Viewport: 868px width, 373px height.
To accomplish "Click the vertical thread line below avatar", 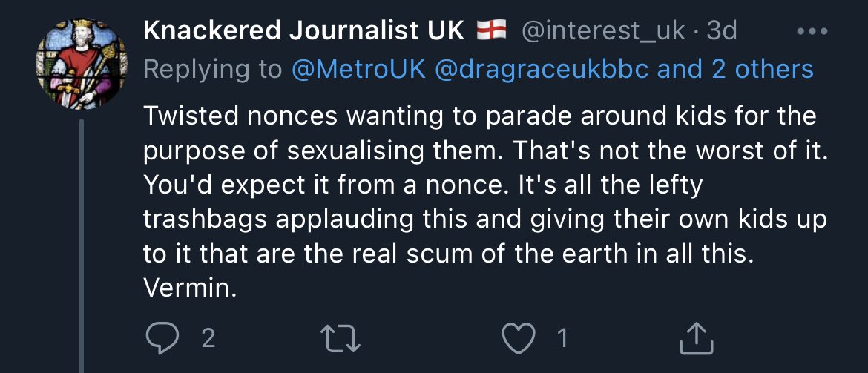I will click(x=82, y=245).
